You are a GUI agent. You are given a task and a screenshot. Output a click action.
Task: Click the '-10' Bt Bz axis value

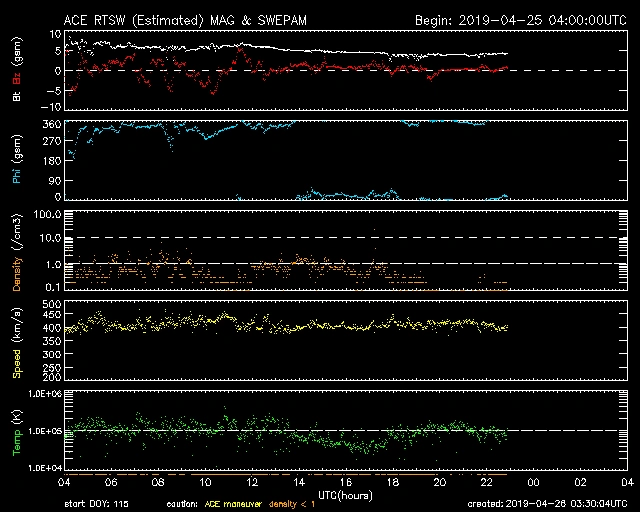click(x=51, y=107)
